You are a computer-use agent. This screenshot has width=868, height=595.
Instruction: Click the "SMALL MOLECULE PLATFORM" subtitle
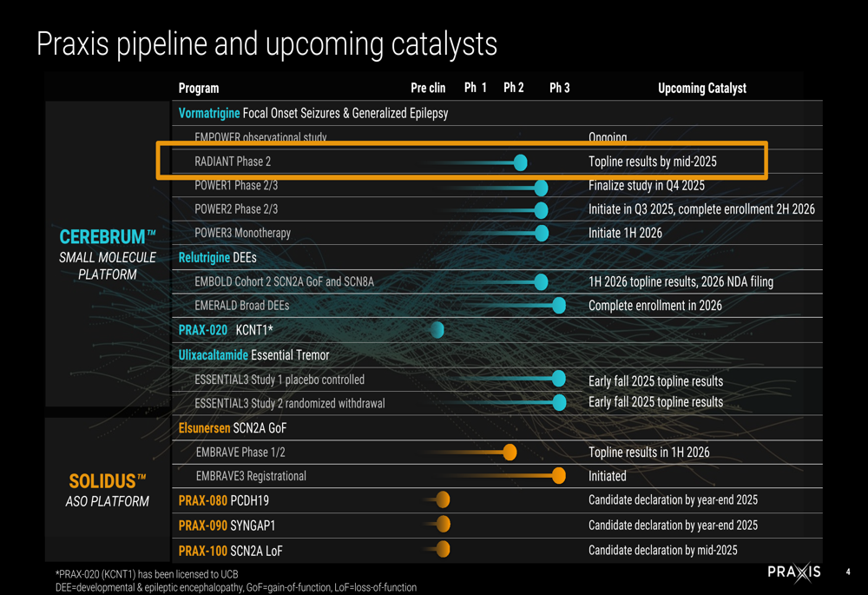click(x=108, y=266)
